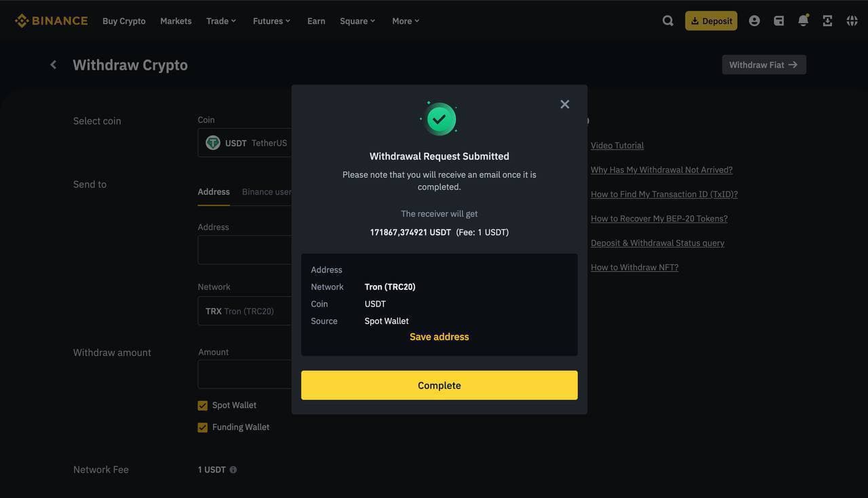
Task: Open the Earn menu item
Action: (x=316, y=21)
